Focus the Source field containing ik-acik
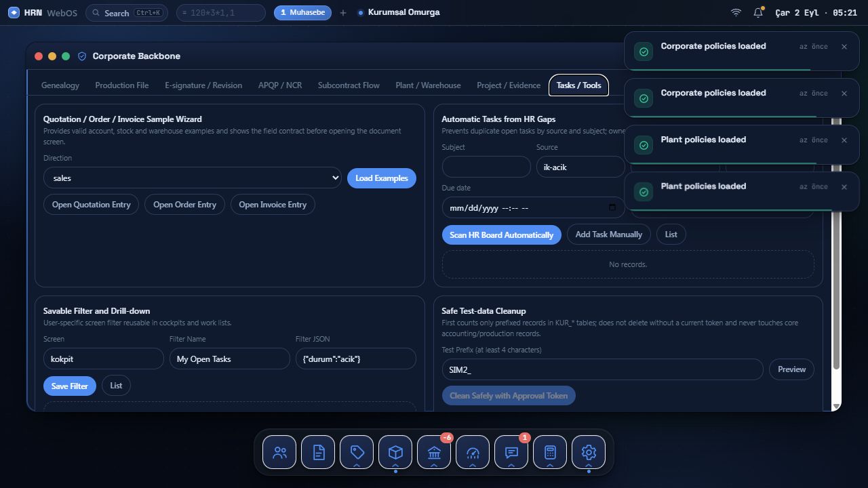Image resolution: width=868 pixels, height=488 pixels. click(x=580, y=167)
